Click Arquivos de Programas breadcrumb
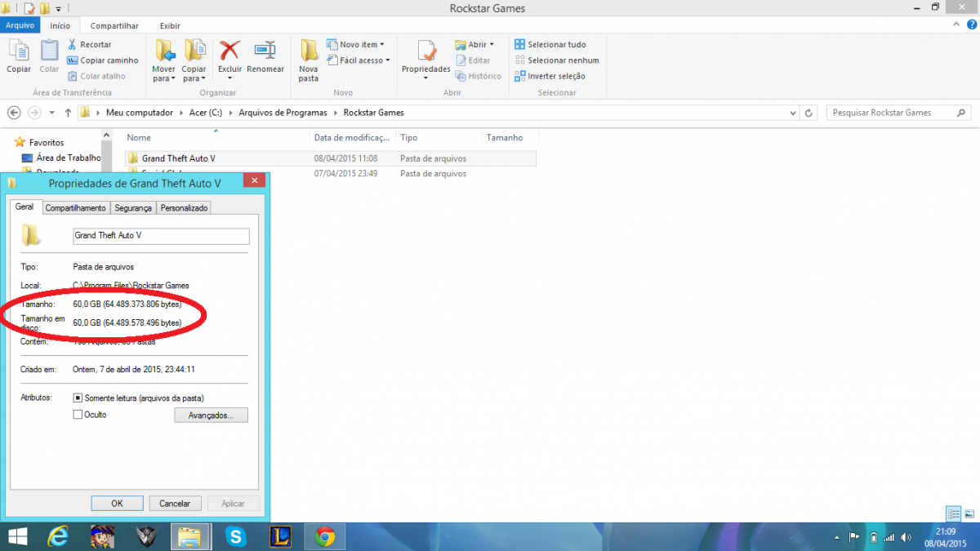This screenshot has width=980, height=551. pyautogui.click(x=283, y=113)
